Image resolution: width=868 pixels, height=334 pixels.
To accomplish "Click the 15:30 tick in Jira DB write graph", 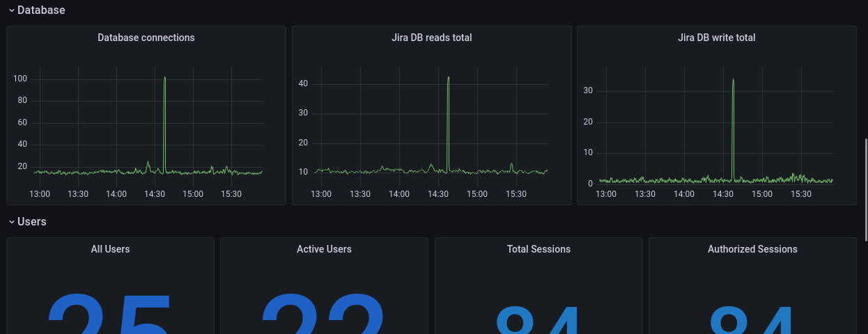I will [x=801, y=194].
